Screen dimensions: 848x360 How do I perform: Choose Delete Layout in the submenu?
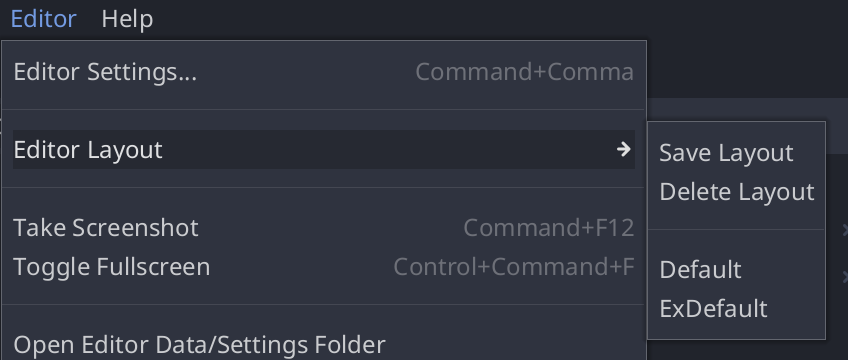737,191
